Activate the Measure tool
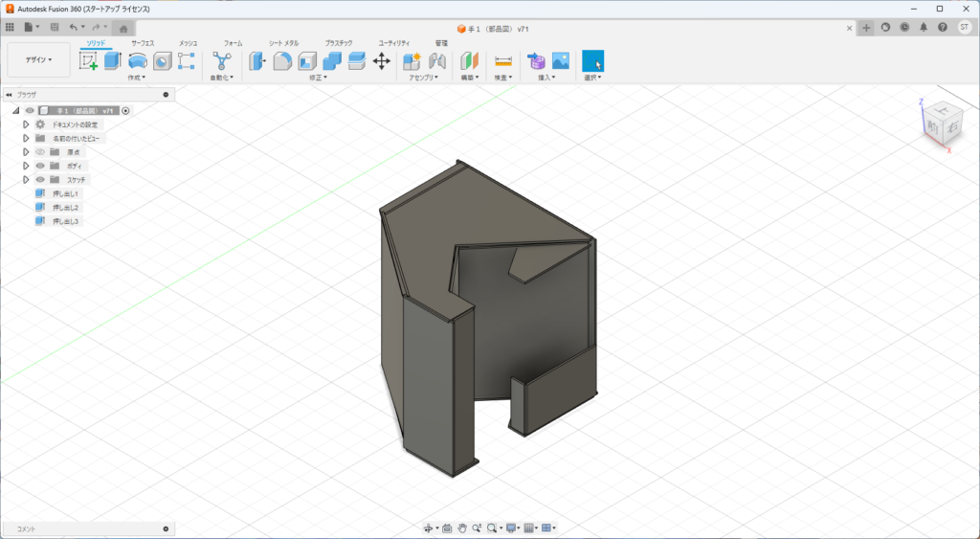Screen dimensions: 980x539 (x=503, y=60)
